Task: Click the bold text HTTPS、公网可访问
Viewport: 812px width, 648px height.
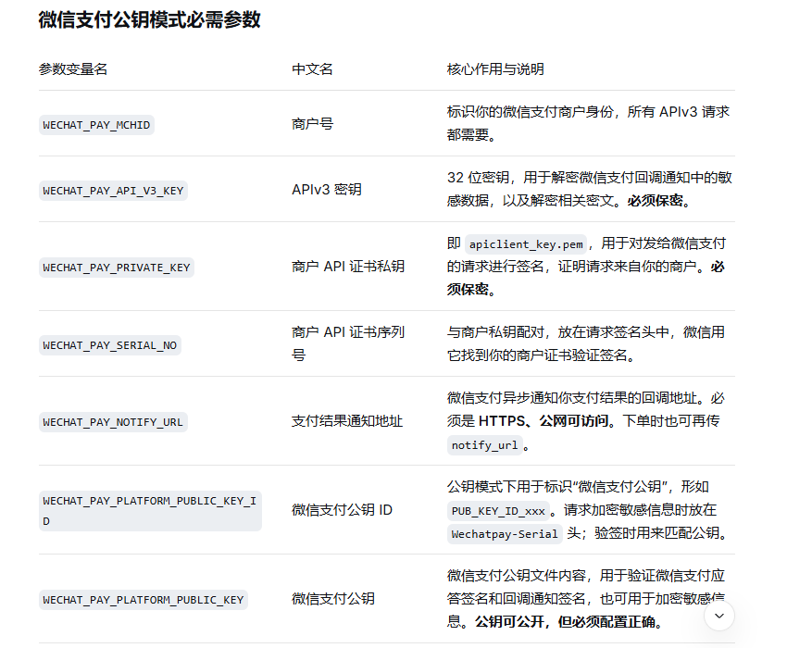Action: 543,421
